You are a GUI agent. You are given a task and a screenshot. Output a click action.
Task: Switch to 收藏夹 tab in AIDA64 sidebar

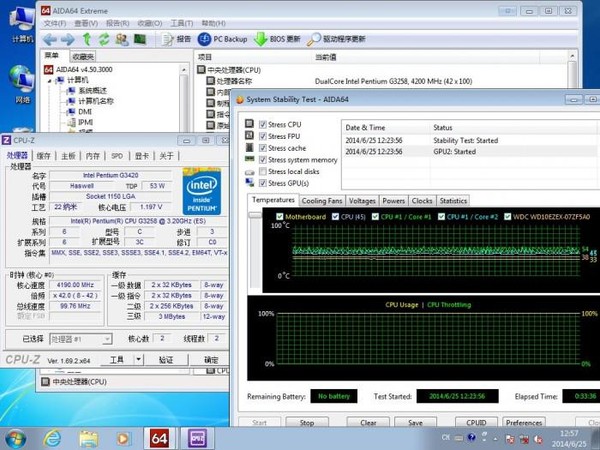click(83, 57)
